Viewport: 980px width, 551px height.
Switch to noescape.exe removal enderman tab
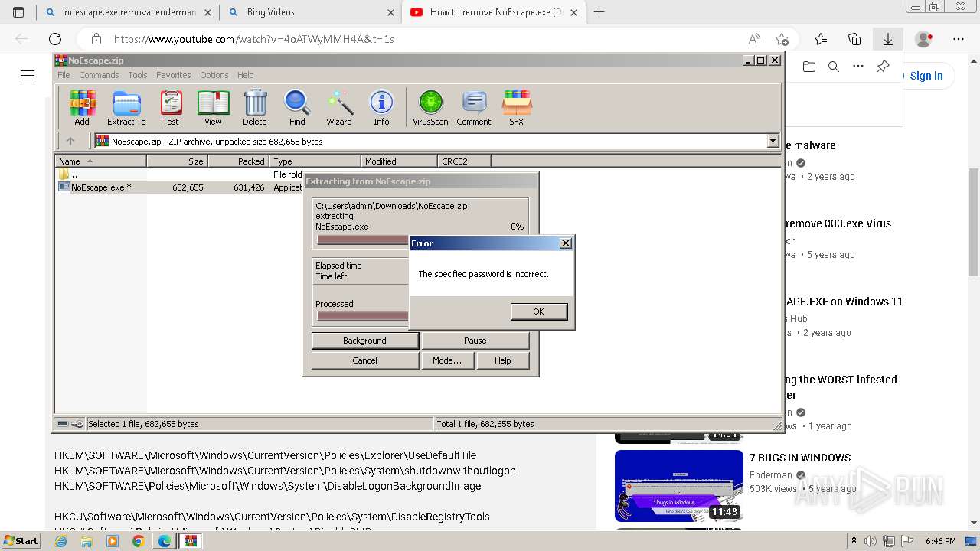pos(127,12)
